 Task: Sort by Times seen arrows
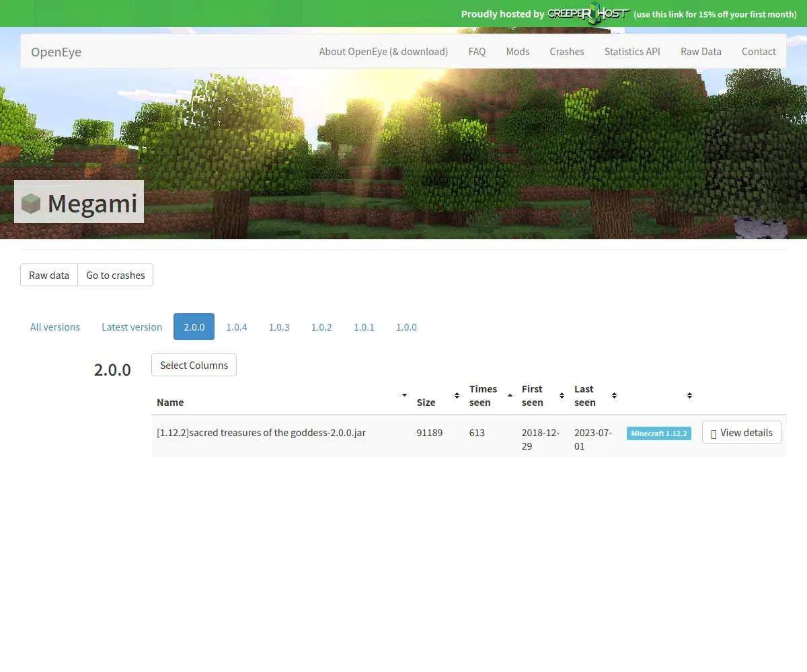pyautogui.click(x=509, y=395)
